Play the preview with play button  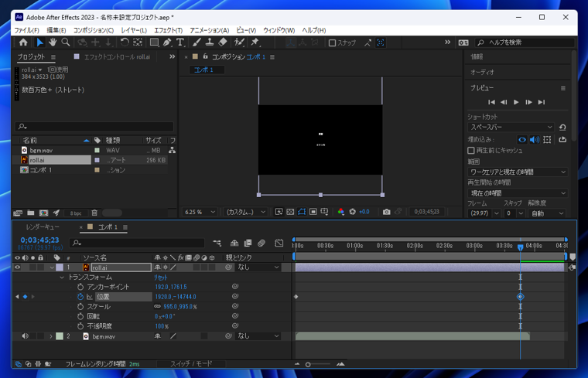click(x=516, y=102)
